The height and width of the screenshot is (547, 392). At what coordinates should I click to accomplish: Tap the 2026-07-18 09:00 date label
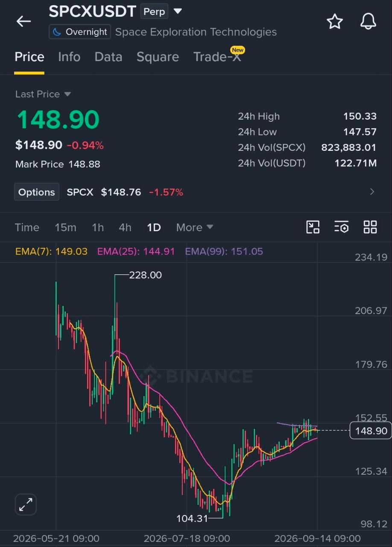tap(187, 538)
